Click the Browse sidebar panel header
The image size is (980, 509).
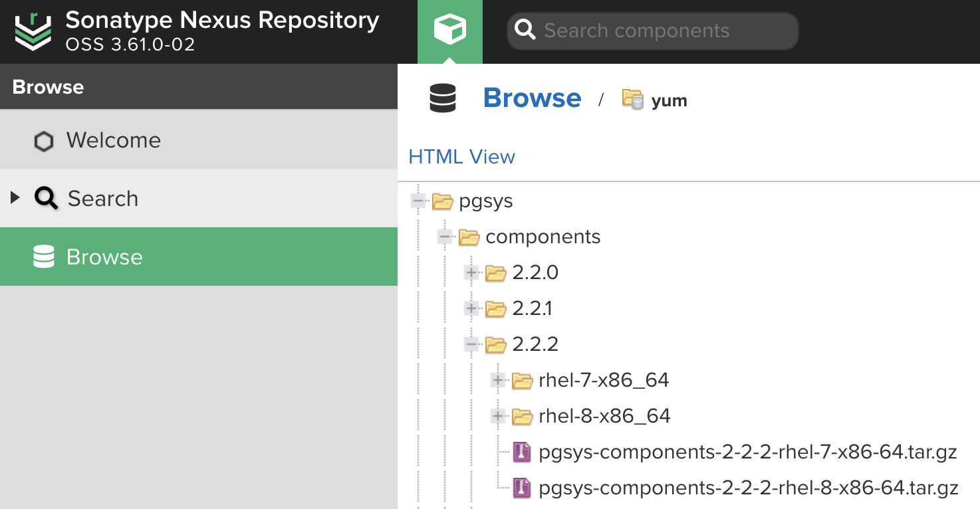click(199, 87)
